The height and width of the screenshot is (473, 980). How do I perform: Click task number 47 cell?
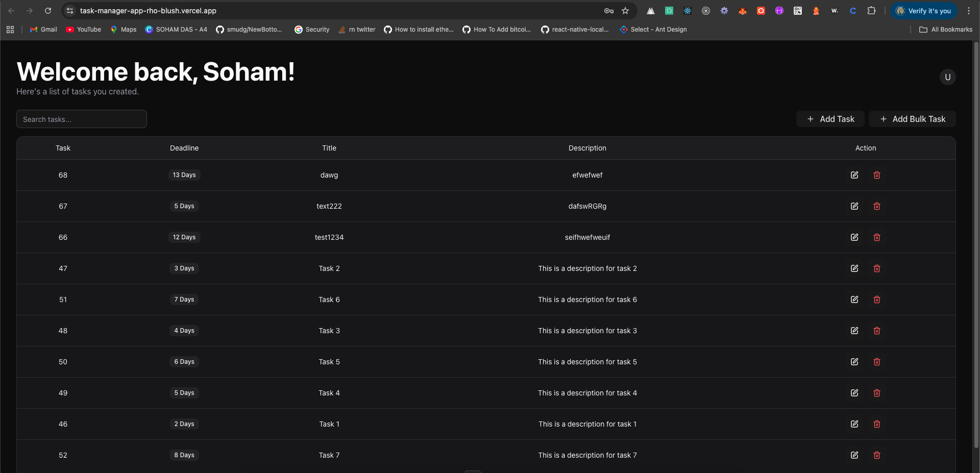click(x=63, y=268)
